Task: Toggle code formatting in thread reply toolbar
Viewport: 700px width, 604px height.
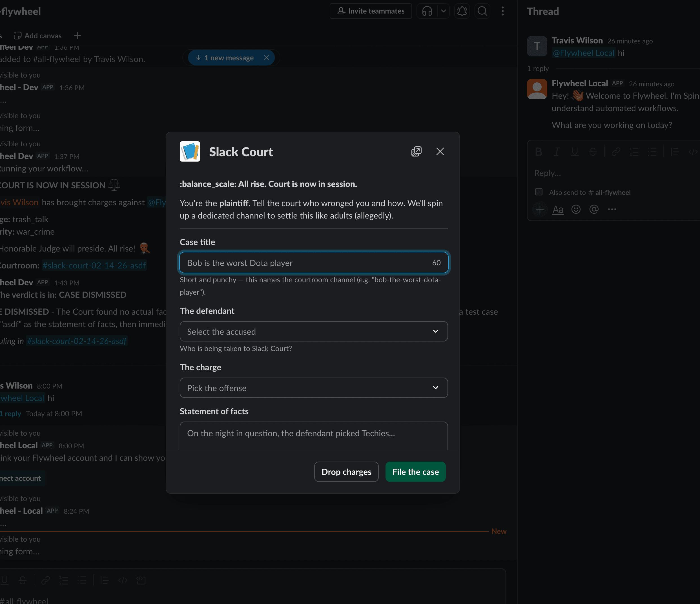Action: (x=693, y=152)
